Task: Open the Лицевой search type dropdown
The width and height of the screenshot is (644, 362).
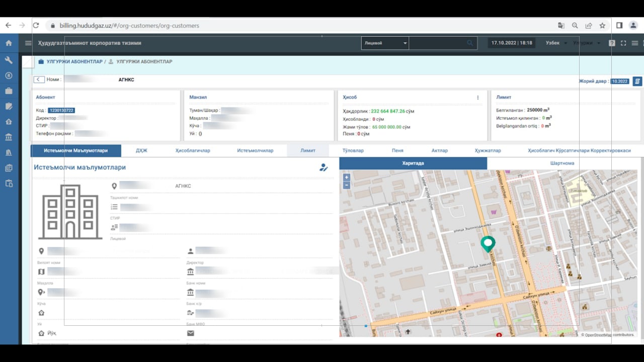Action: [x=385, y=43]
